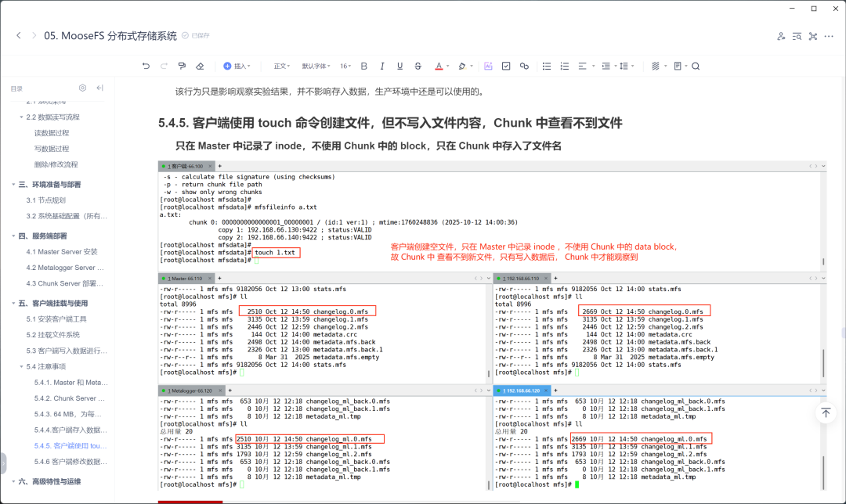
Task: Jump to 5.1 安装客户端工具
Action: (x=56, y=319)
